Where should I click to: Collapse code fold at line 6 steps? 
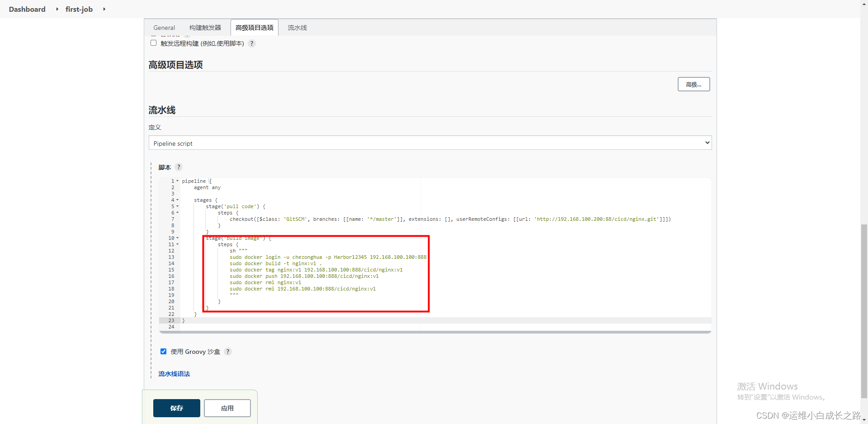tap(177, 213)
